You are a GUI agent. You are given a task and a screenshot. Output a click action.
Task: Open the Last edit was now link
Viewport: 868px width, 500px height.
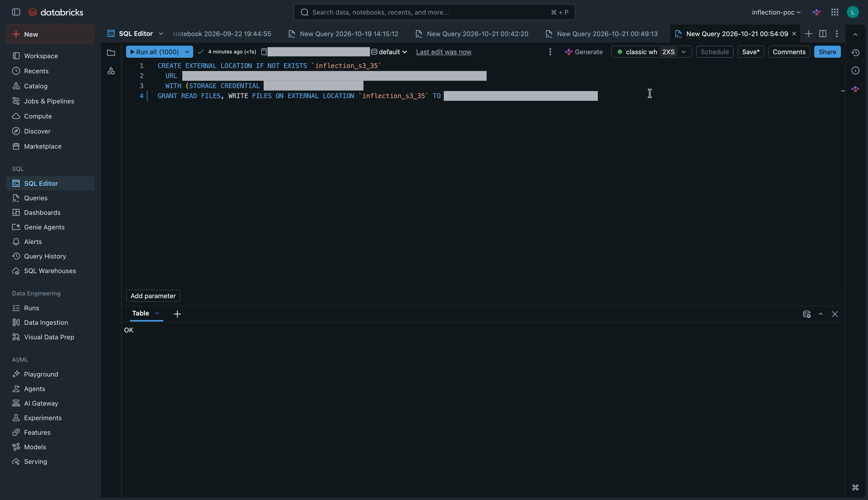[x=444, y=52]
